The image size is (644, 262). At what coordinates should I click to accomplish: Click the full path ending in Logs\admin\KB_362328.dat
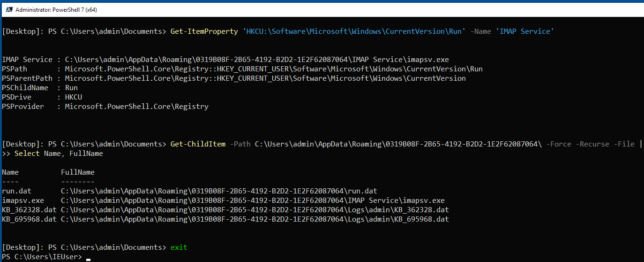(255, 210)
